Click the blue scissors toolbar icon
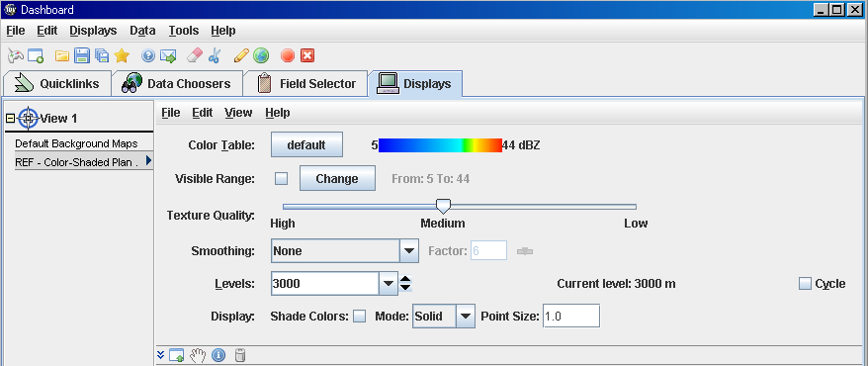Image resolution: width=868 pixels, height=366 pixels. [x=215, y=55]
